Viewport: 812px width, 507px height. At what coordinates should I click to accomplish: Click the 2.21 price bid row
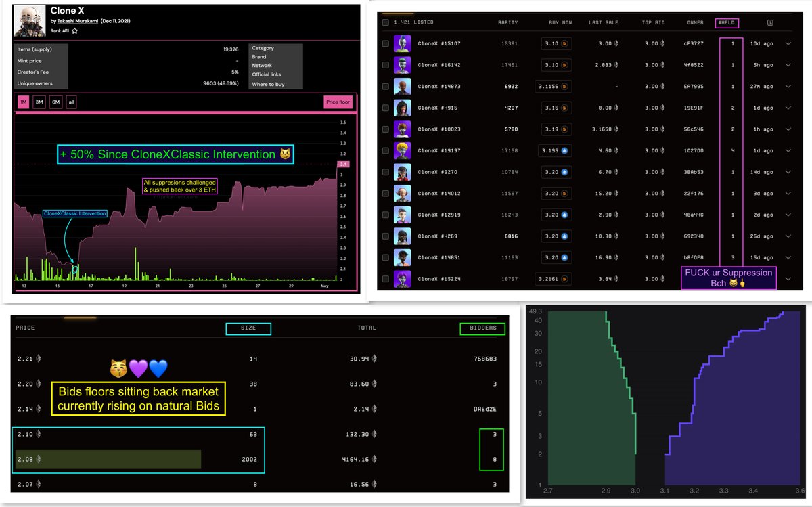click(x=261, y=358)
